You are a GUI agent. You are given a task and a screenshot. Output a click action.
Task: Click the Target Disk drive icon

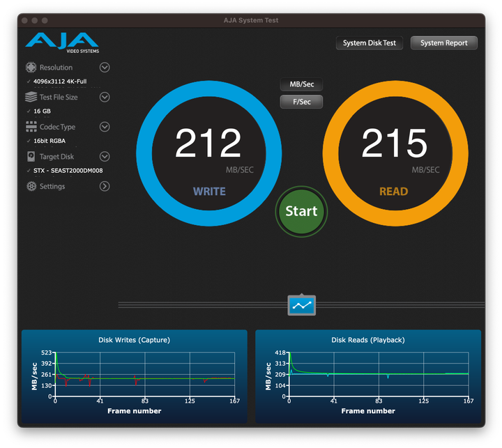coord(31,157)
